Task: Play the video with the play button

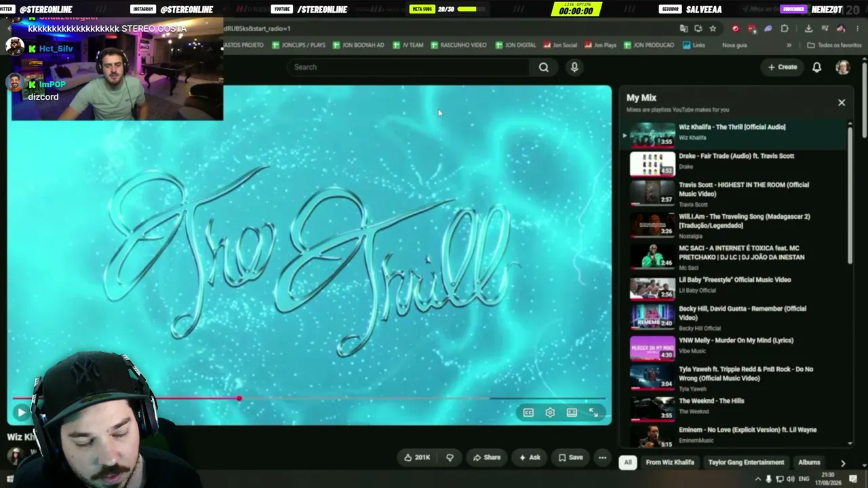Action: coord(21,412)
